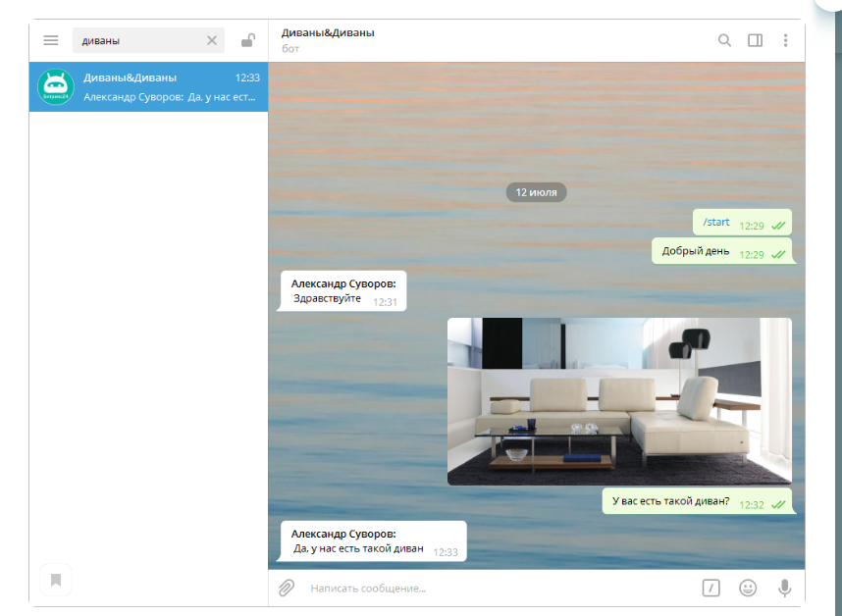The image size is (842, 616).
Task: Attach a file with the paperclip icon
Action: tap(287, 589)
